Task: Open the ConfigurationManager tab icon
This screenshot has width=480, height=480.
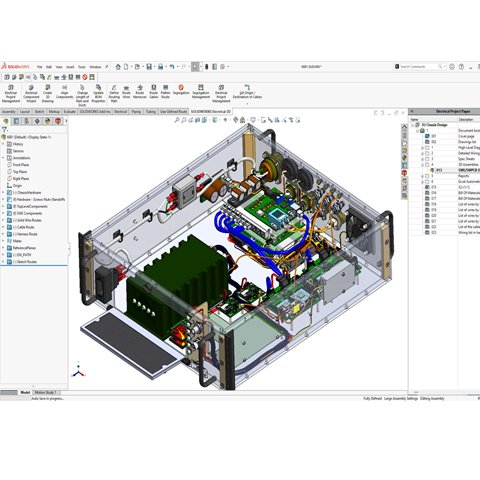Action: click(x=26, y=121)
